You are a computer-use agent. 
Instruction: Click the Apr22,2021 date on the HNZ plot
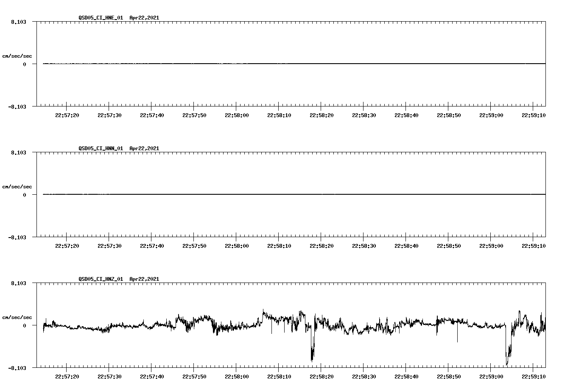point(143,279)
